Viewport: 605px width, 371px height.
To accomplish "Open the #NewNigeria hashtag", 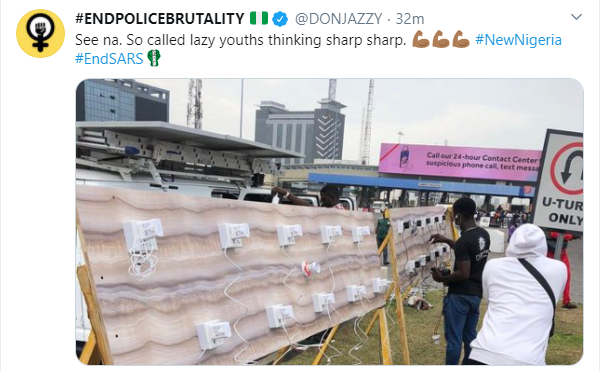I will pyautogui.click(x=518, y=40).
